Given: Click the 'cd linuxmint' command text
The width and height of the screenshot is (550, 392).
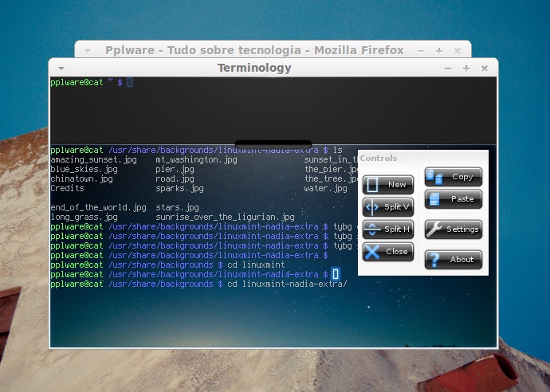Looking at the screenshot, I should click(256, 265).
